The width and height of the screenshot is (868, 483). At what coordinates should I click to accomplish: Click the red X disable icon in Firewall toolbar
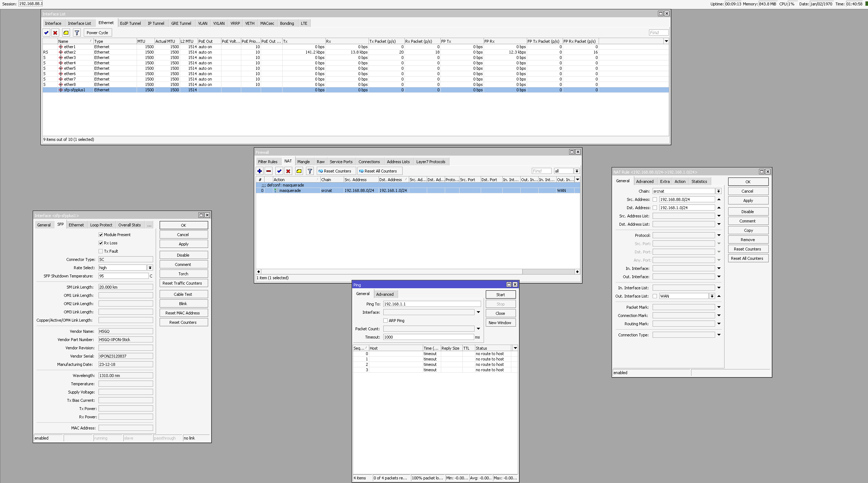click(288, 171)
